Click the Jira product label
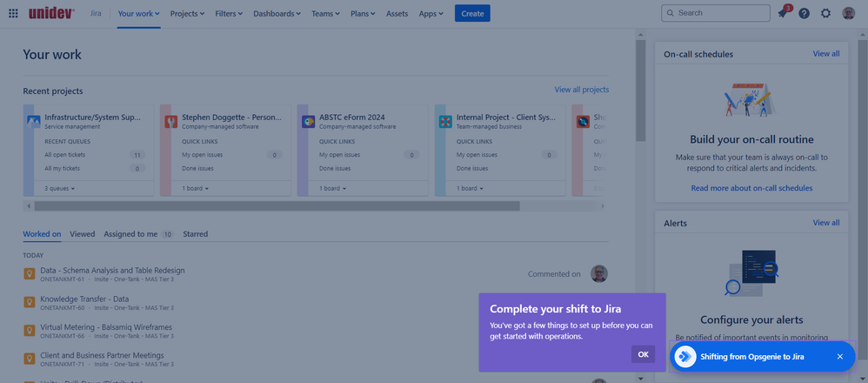 click(x=96, y=13)
